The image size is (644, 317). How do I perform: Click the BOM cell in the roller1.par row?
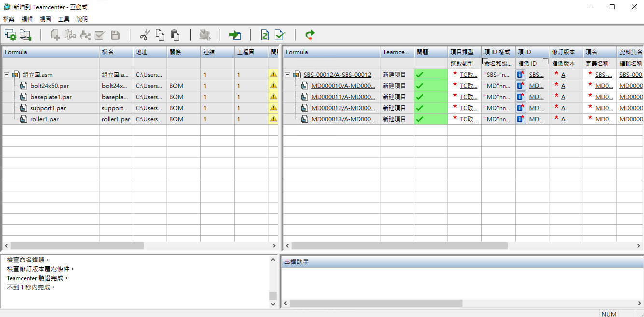[184, 119]
